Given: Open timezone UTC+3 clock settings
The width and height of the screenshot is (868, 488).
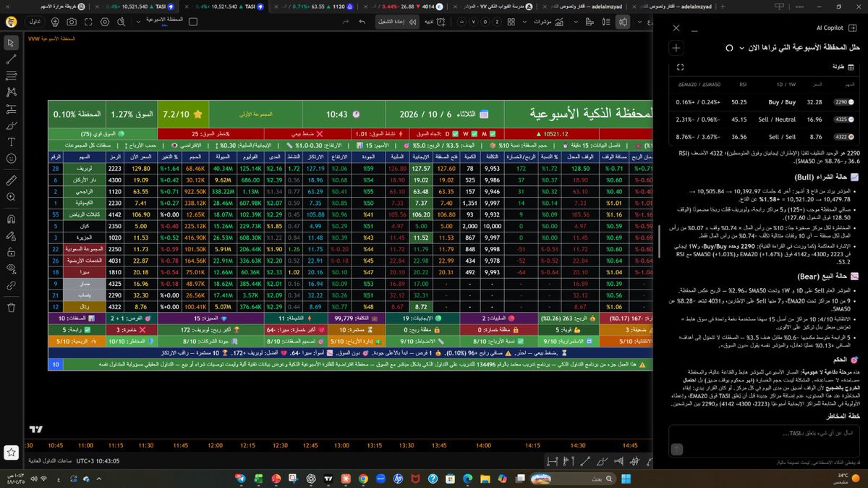Looking at the screenshot, I should click(96, 461).
